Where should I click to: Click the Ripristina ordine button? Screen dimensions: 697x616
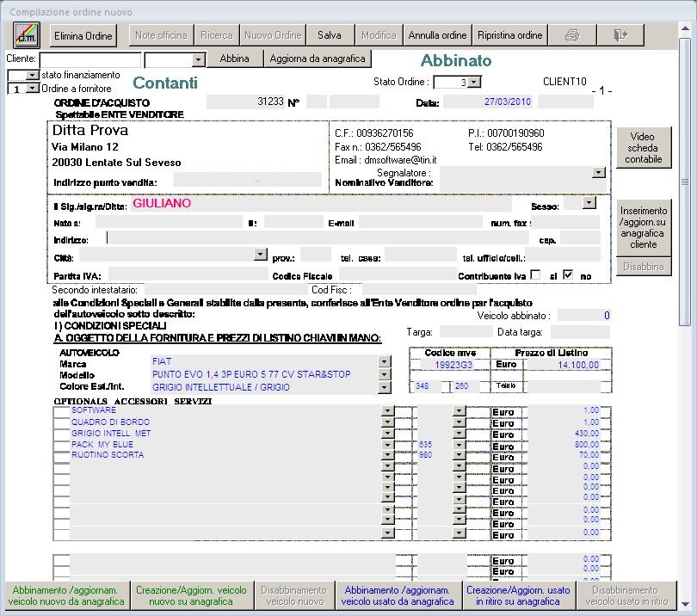[x=510, y=35]
